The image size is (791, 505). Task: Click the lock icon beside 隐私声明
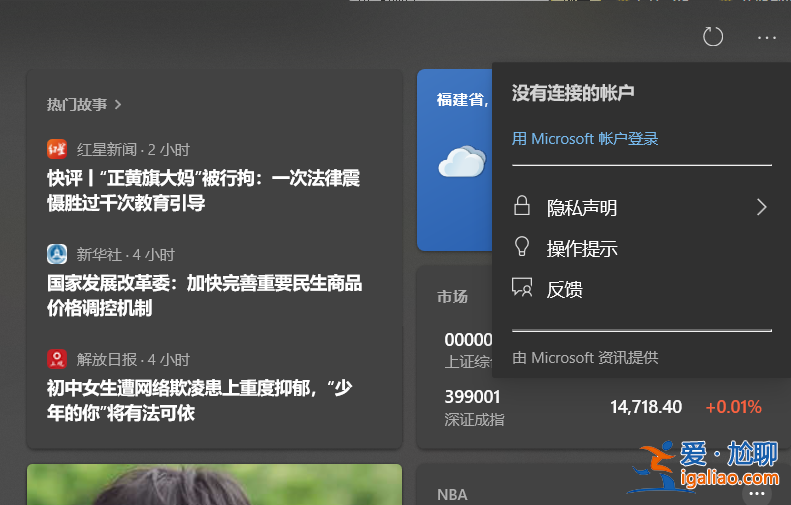522,206
